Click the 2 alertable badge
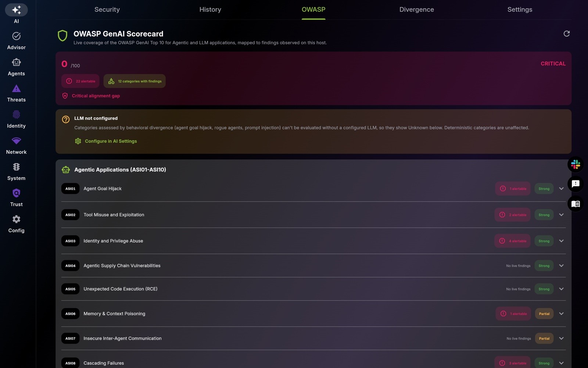Image resolution: width=588 pixels, height=368 pixels. 512,215
